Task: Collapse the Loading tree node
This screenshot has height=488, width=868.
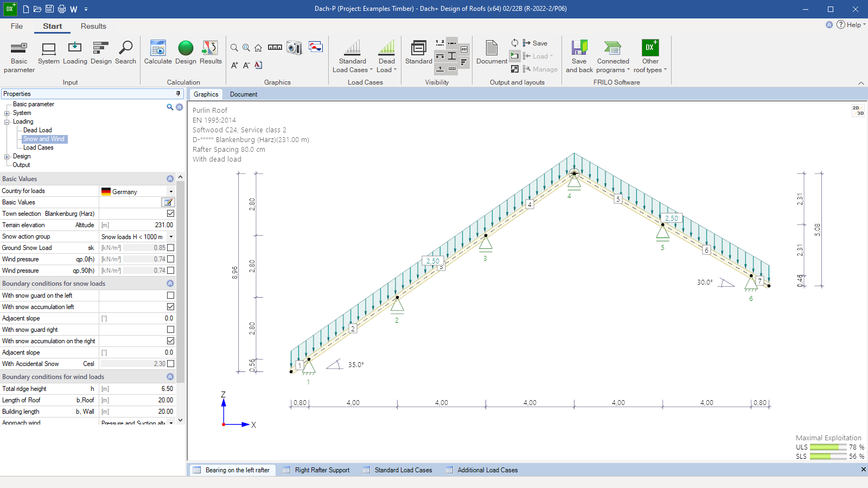Action: [x=7, y=122]
